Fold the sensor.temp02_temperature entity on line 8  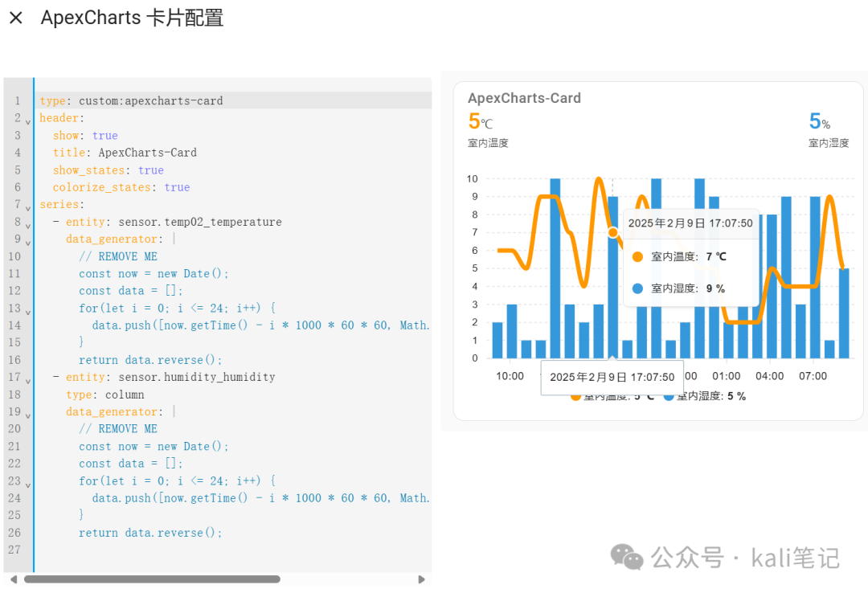coord(27,226)
